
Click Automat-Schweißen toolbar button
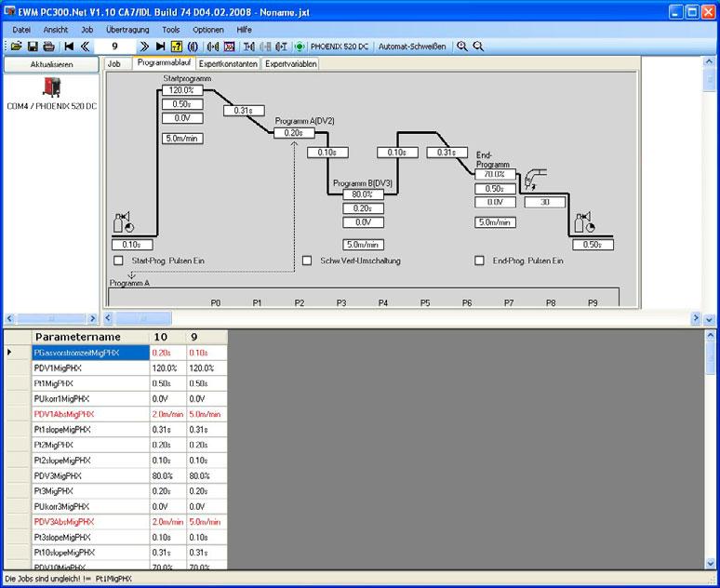[x=412, y=47]
